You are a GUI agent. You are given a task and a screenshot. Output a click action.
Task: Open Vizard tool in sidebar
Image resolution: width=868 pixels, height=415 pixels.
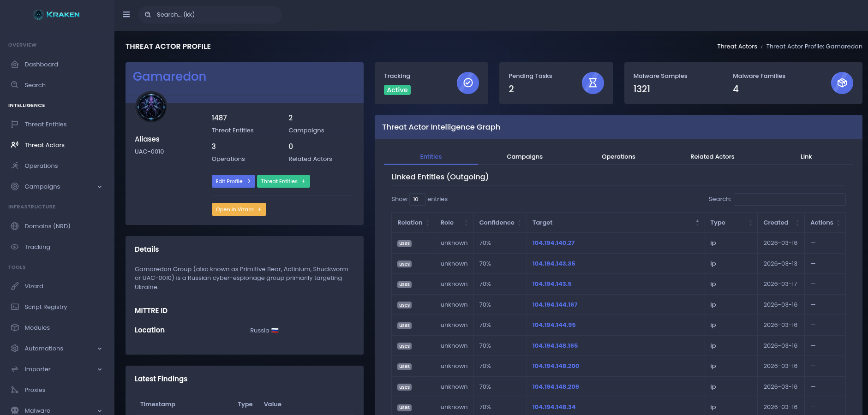click(34, 286)
